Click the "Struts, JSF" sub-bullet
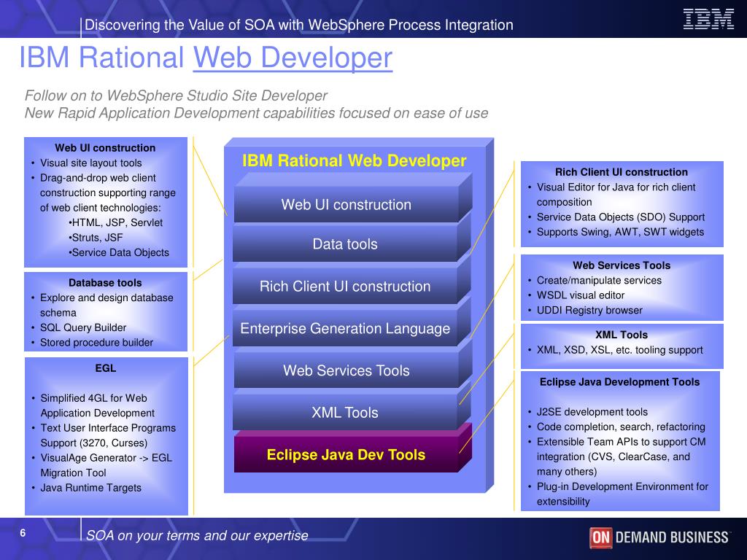The image size is (747, 560). click(96, 238)
